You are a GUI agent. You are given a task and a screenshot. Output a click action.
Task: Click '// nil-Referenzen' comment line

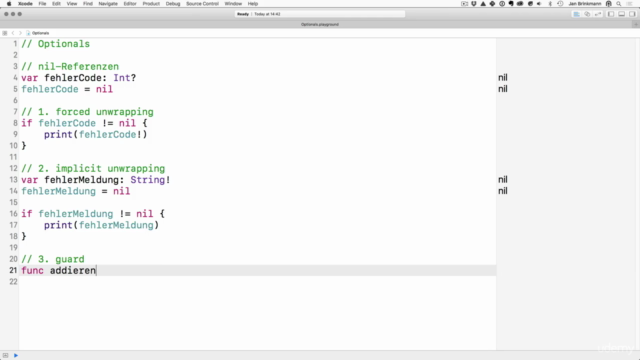70,67
